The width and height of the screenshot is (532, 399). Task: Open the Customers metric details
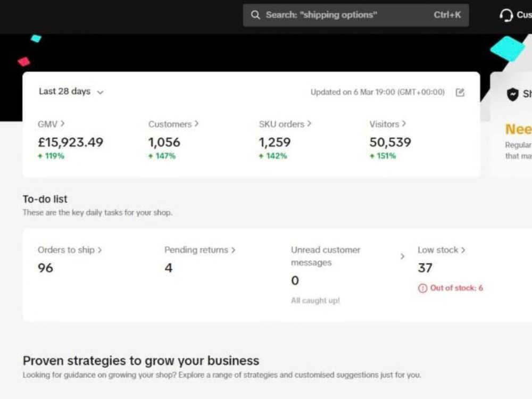[173, 124]
